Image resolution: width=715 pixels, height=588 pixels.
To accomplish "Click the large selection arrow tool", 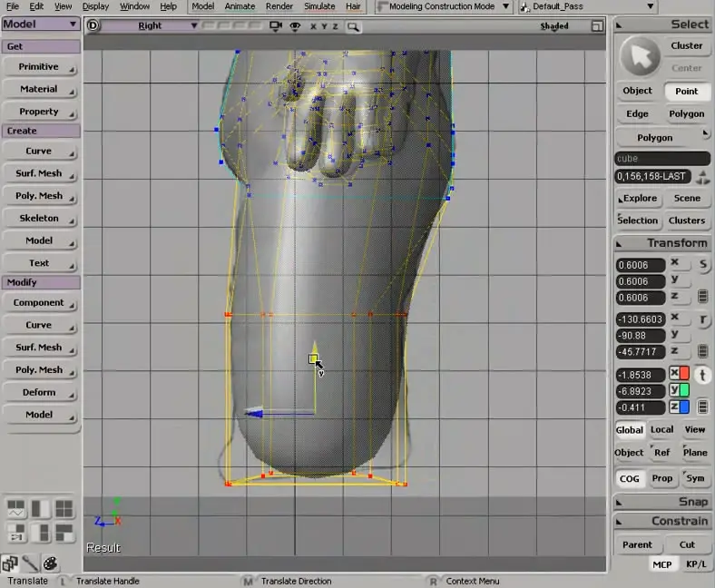I will 640,56.
